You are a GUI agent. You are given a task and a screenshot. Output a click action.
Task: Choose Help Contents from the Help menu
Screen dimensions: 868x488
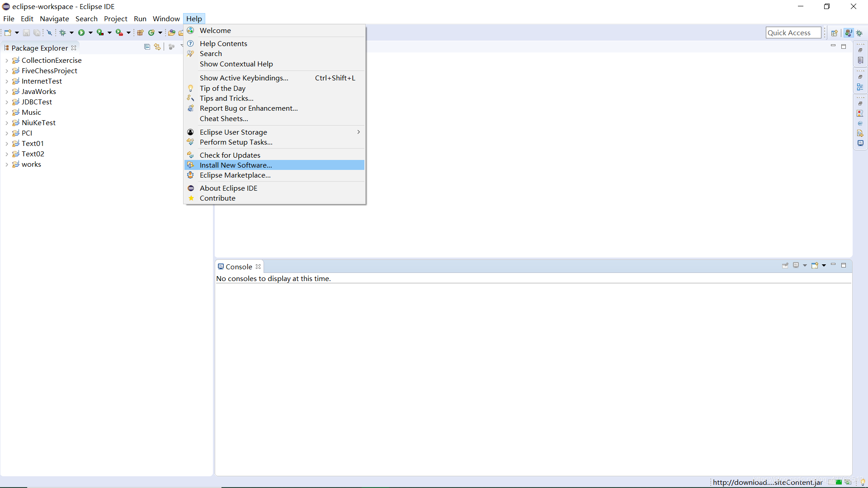274,43
